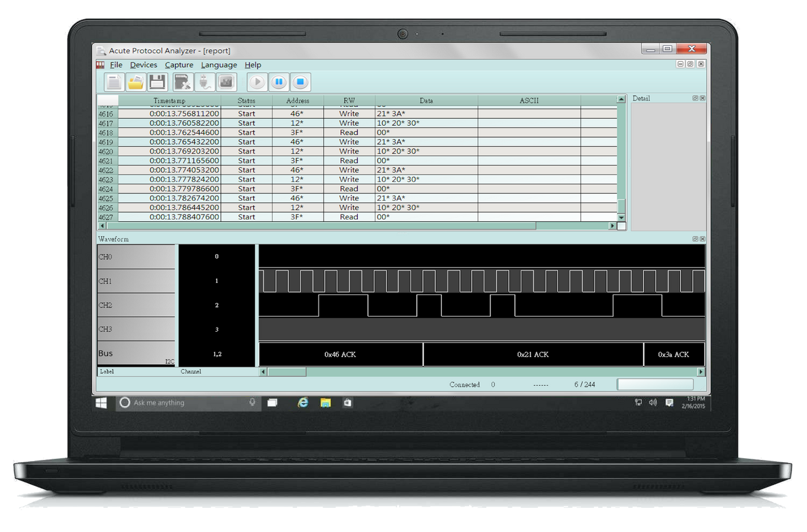
Task: Open the Help menu
Action: [253, 64]
